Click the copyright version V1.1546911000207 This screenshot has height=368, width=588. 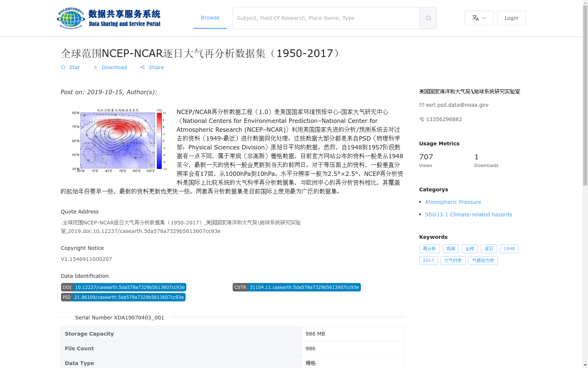tap(86, 259)
